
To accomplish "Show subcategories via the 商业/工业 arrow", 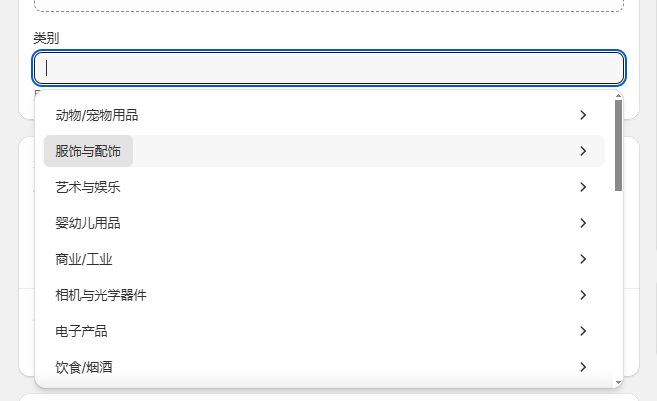I will click(583, 259).
